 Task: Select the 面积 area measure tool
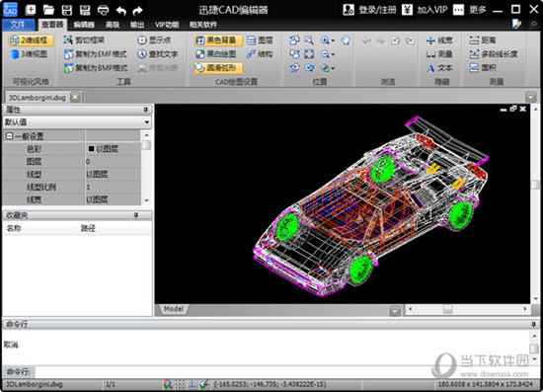click(x=483, y=68)
